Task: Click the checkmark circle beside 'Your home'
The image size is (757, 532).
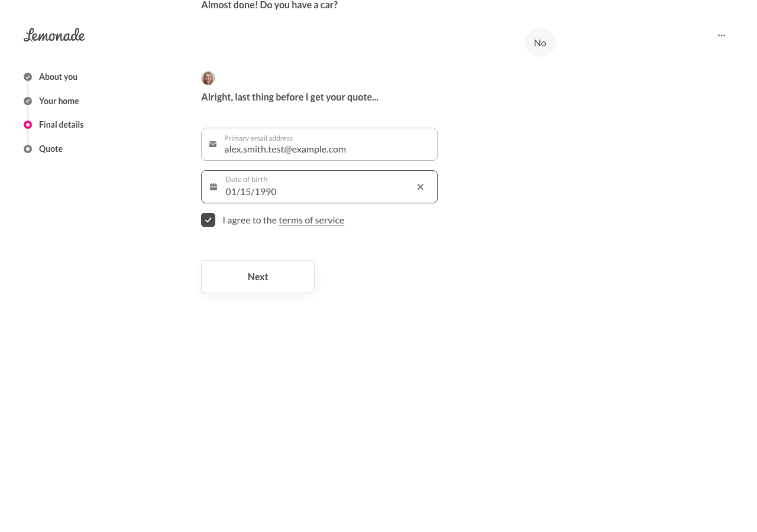Action: (x=28, y=101)
